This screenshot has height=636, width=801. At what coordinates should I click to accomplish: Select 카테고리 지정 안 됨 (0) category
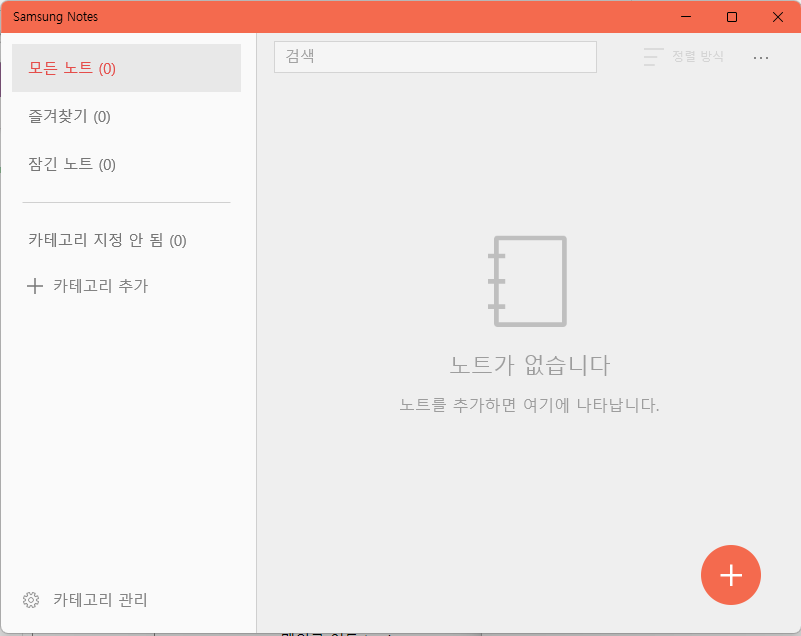[126, 240]
